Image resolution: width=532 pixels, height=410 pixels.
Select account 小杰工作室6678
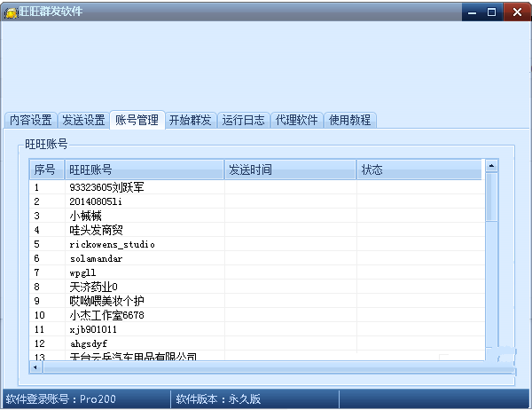point(106,315)
